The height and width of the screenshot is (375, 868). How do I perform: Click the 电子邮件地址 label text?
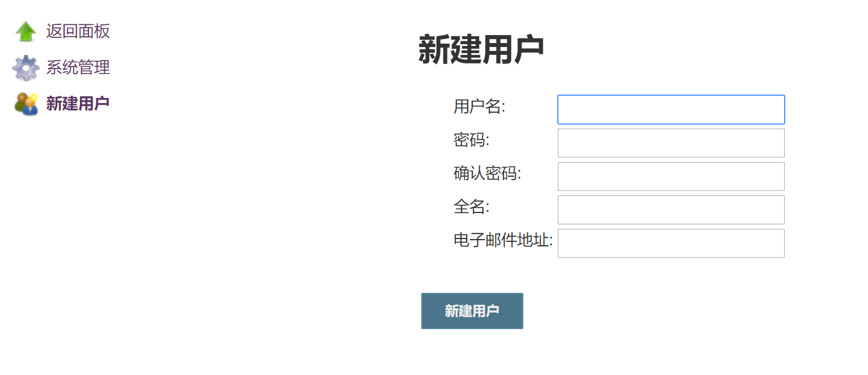pyautogui.click(x=503, y=240)
